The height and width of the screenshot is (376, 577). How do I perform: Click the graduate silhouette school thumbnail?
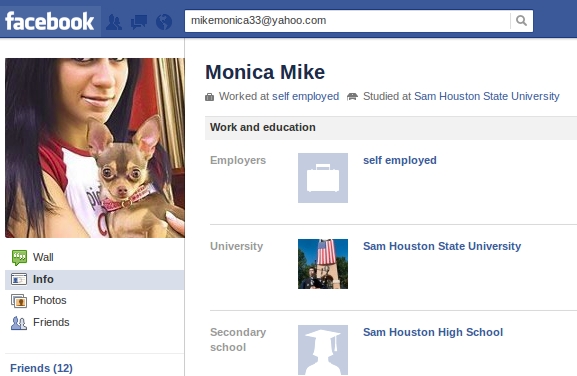(x=323, y=350)
